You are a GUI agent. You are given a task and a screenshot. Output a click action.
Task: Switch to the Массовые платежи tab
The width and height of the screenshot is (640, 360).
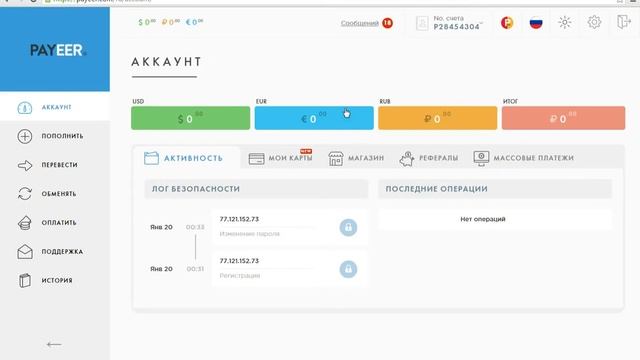pyautogui.click(x=524, y=158)
